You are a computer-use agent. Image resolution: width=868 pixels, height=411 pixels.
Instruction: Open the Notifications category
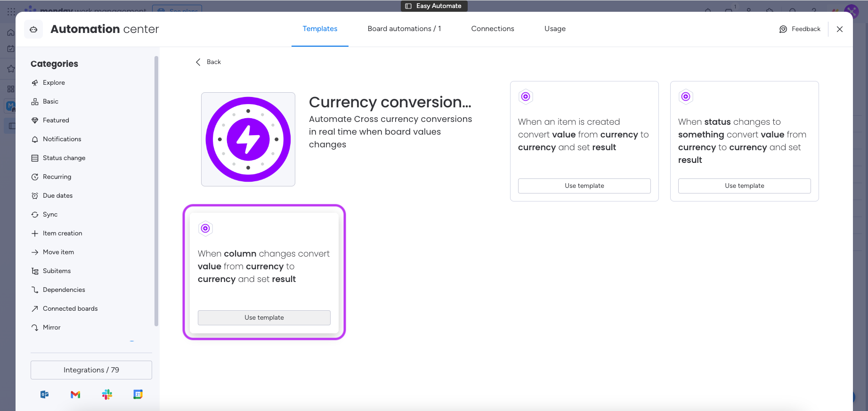point(62,139)
